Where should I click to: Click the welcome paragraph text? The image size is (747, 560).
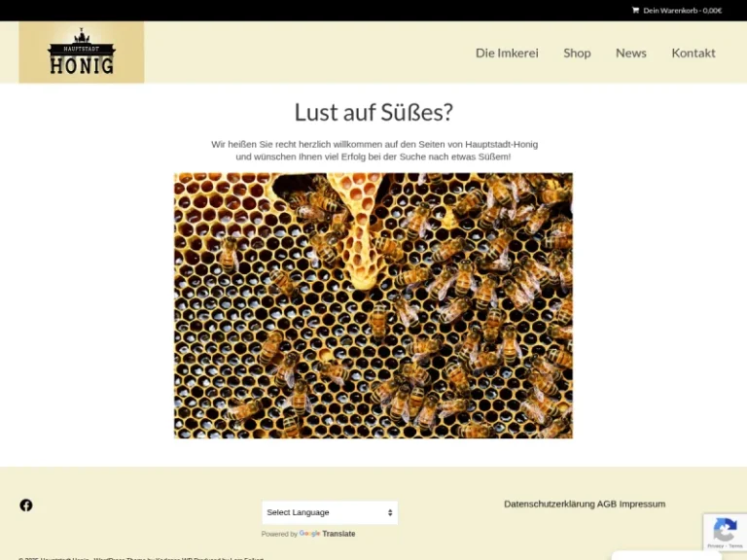[x=373, y=150]
